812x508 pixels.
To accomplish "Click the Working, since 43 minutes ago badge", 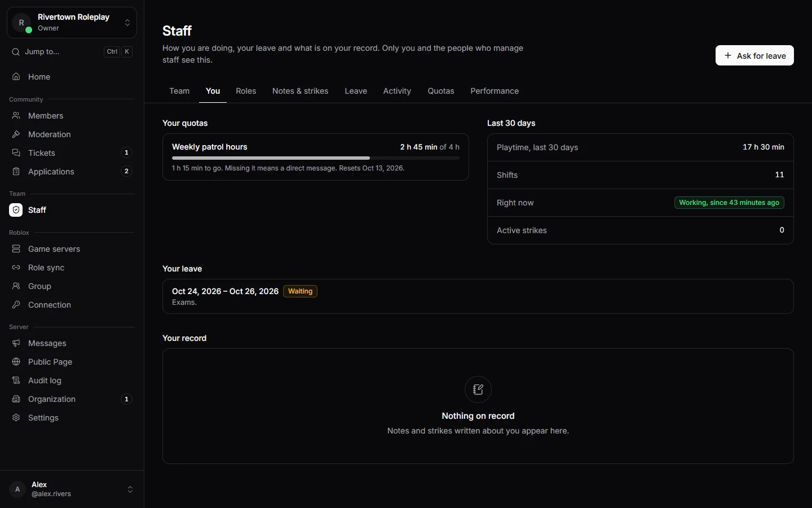I will (729, 203).
